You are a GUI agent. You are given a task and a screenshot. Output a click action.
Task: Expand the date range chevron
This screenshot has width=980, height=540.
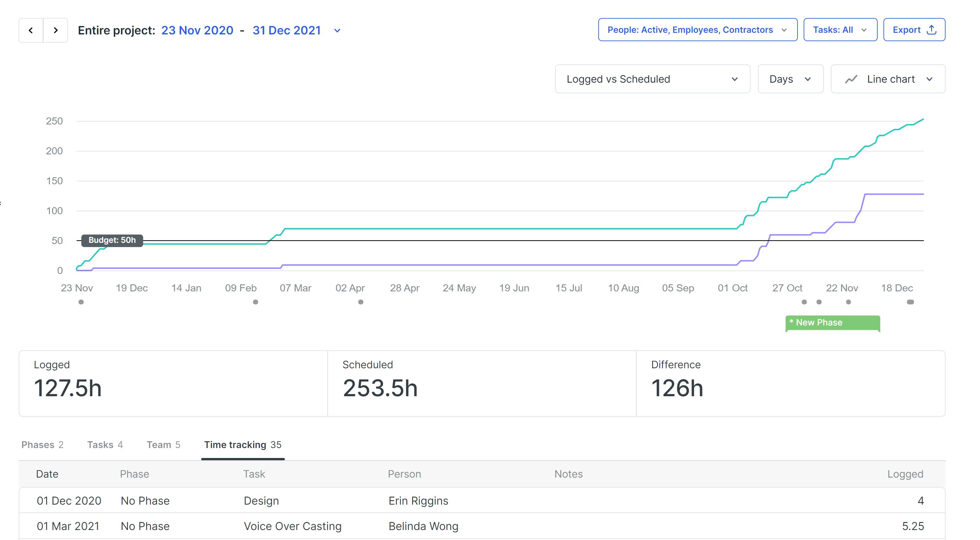click(337, 31)
